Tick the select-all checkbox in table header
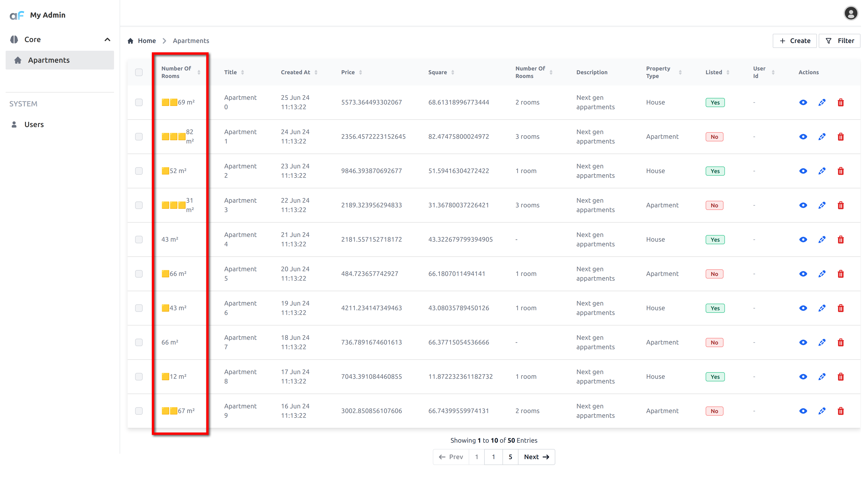The image size is (868, 480). click(x=139, y=72)
